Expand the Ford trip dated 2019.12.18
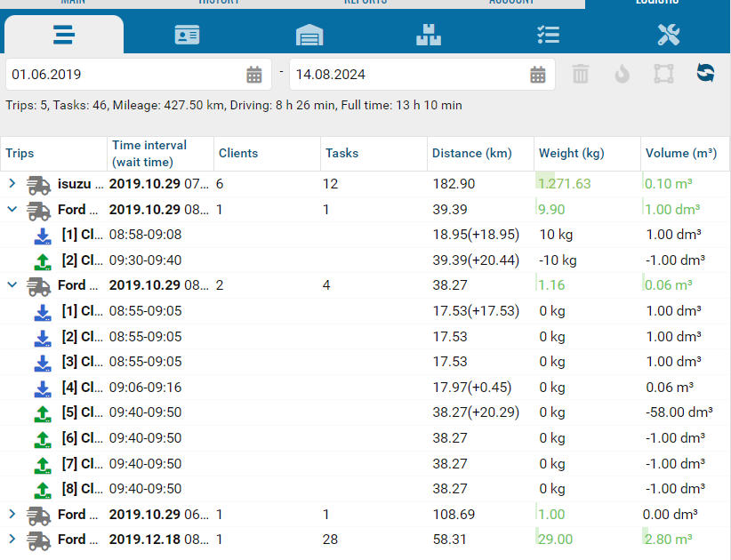This screenshot has height=560, width=731. (x=12, y=540)
